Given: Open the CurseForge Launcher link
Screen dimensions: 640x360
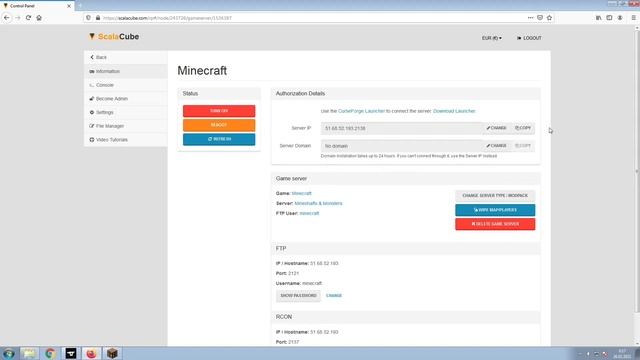Looking at the screenshot, I should coord(361,111).
